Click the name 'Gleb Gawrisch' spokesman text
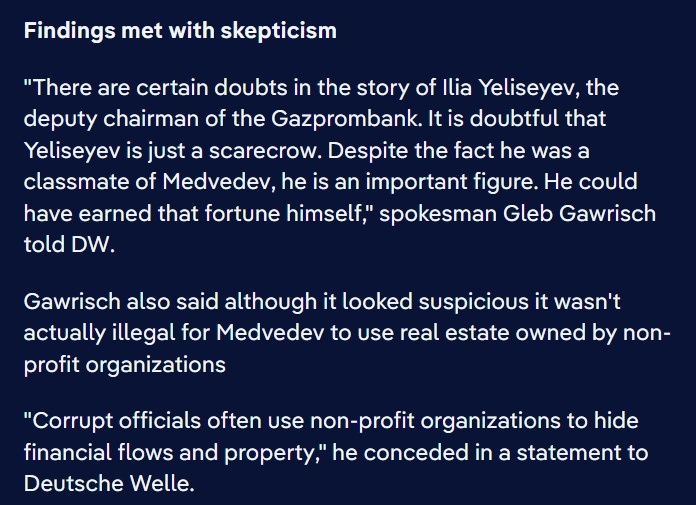This screenshot has height=505, width=696. pyautogui.click(x=579, y=213)
